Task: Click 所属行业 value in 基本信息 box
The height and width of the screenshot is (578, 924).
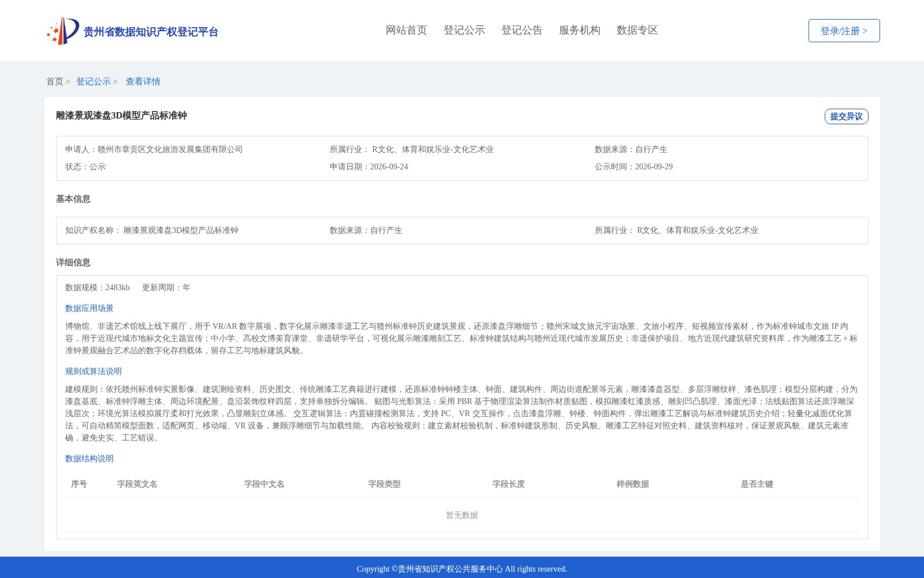Action: pos(698,231)
